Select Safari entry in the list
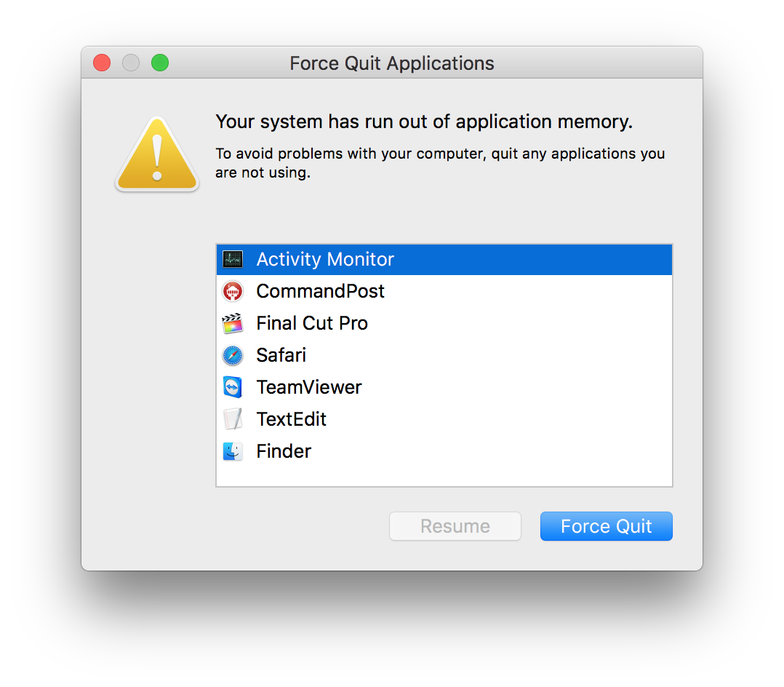This screenshot has height=687, width=784. coord(444,355)
